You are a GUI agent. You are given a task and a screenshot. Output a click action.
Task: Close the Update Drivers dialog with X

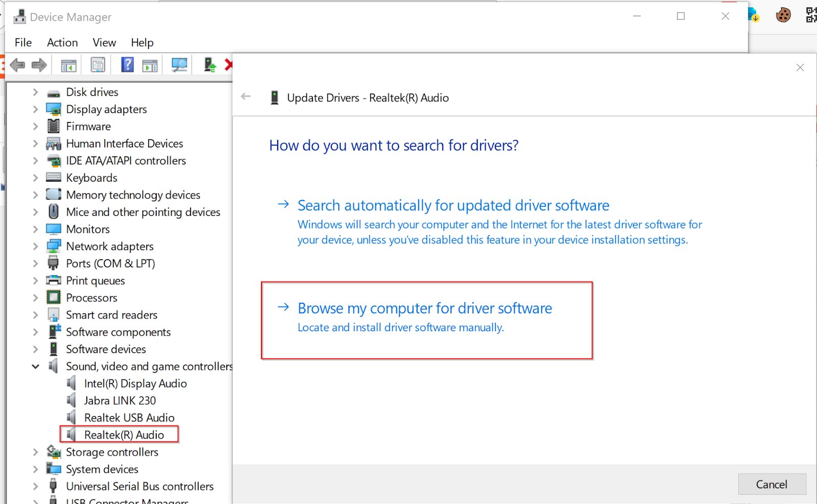coord(800,67)
